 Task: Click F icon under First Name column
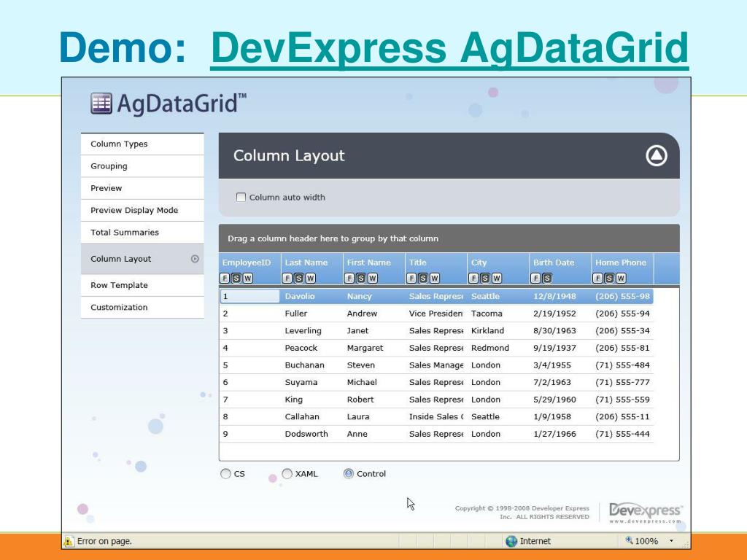click(x=349, y=278)
